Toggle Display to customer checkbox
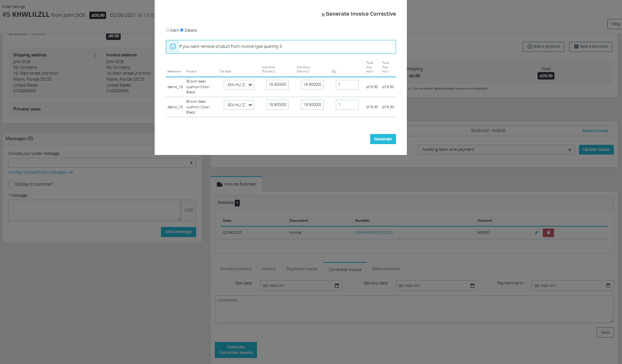 [x=11, y=184]
